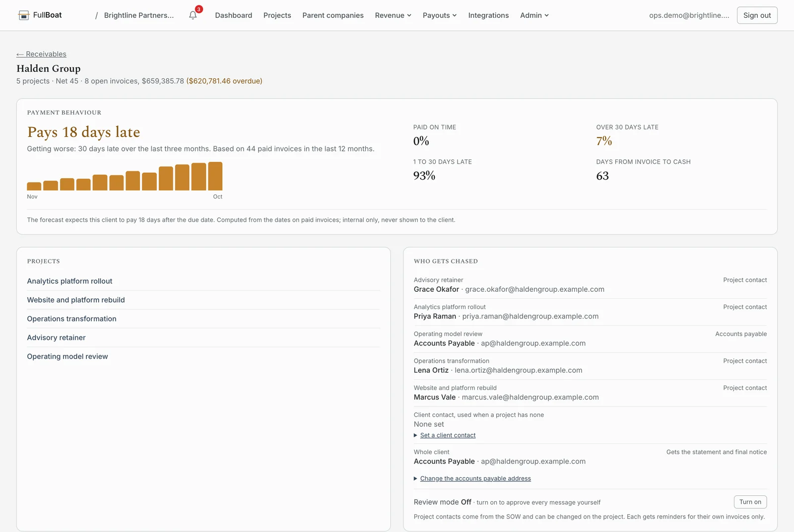Open Analytics platform rollout project

(x=70, y=281)
